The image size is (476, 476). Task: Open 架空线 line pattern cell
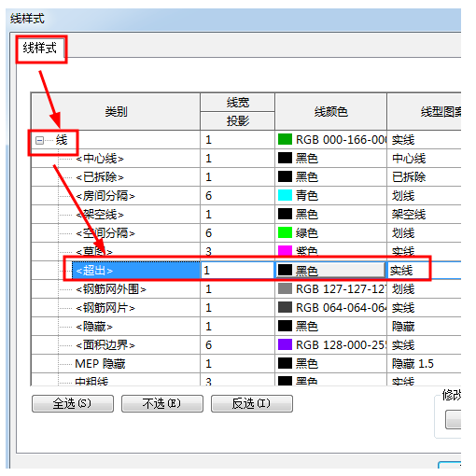[x=424, y=215]
